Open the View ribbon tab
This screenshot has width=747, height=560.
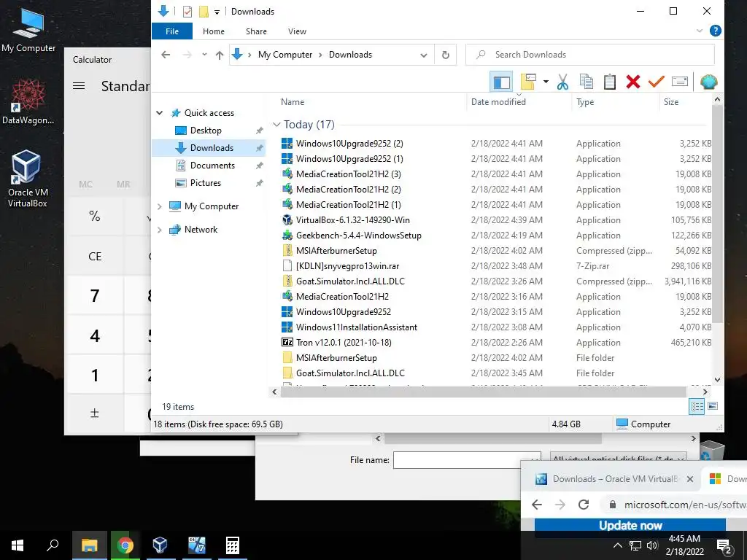tap(297, 31)
